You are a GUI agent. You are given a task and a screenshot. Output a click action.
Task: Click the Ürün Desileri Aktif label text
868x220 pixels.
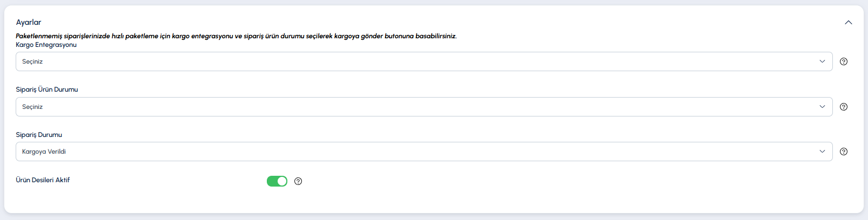pos(43,180)
